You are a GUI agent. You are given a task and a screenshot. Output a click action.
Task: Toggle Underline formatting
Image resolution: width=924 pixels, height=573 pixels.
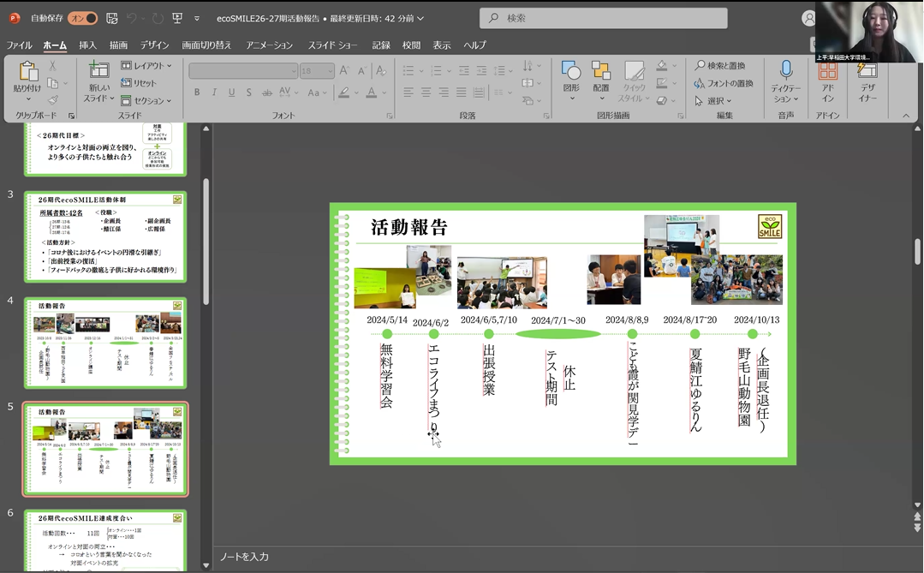click(x=231, y=93)
